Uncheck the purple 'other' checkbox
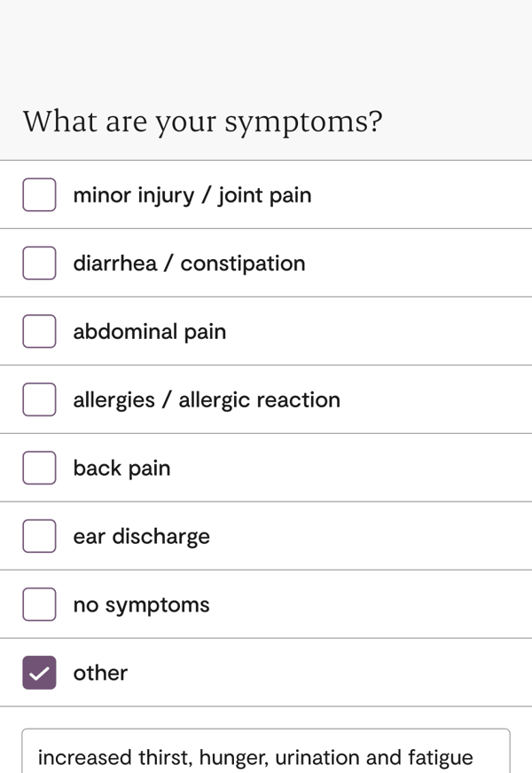 click(39, 674)
